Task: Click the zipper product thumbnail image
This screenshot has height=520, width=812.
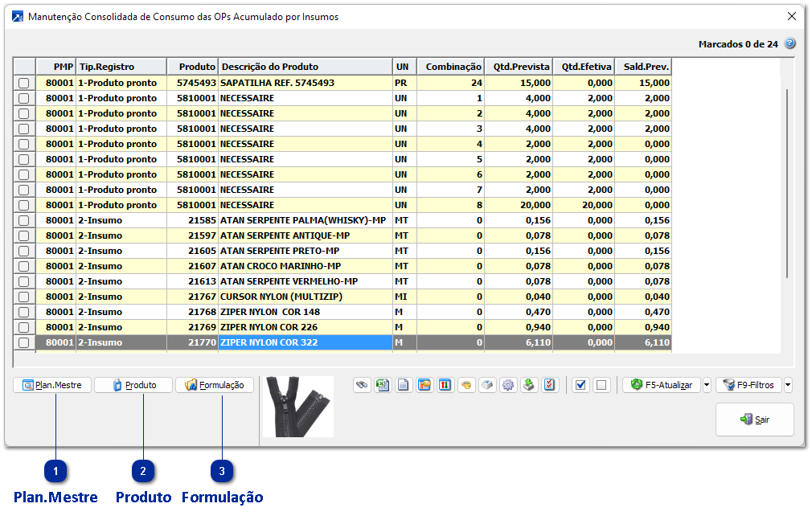Action: coord(298,407)
